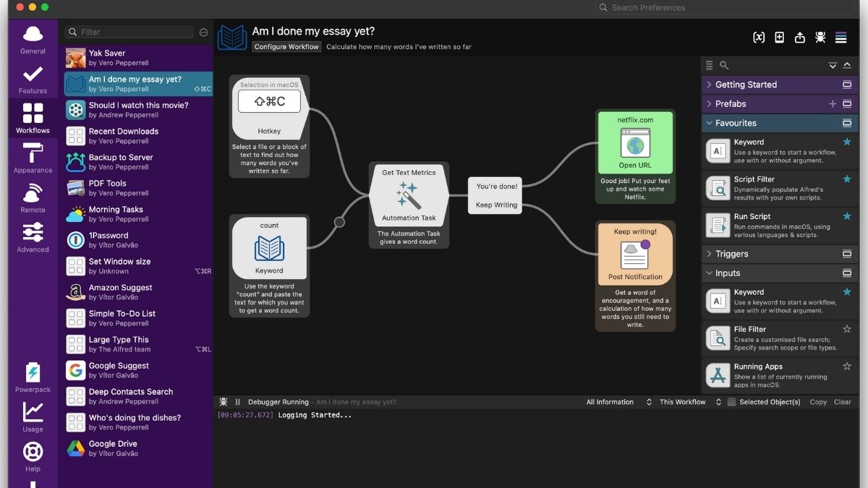
Task: Select the Get Text Metrics Automation Task node
Action: click(409, 195)
